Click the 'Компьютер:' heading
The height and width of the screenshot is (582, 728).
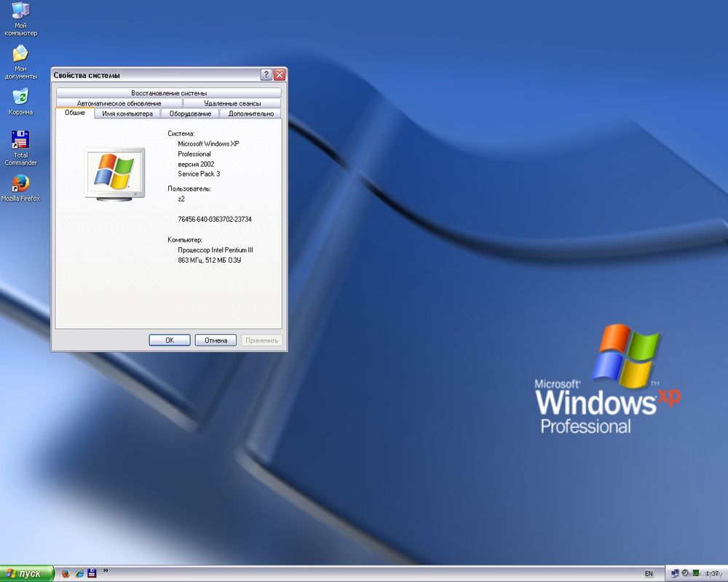tap(185, 240)
